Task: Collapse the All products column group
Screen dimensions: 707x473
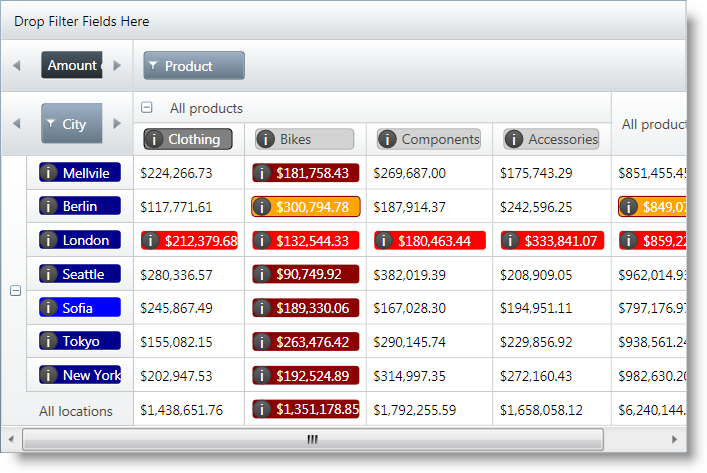Action: pyautogui.click(x=147, y=108)
